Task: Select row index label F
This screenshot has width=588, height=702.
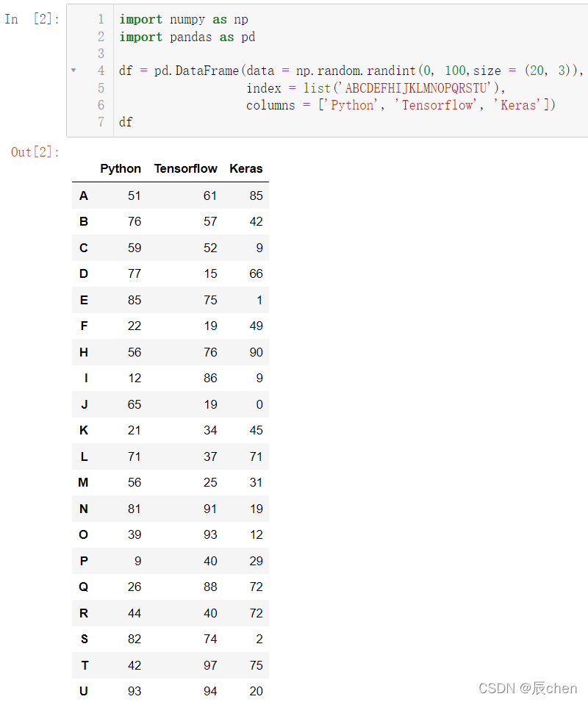Action: point(84,326)
